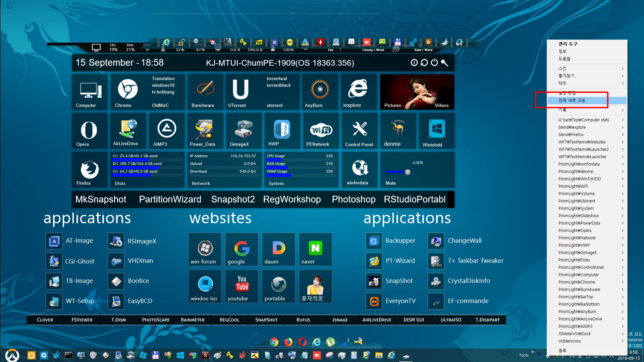Open the 홍차의꿈 website thumbnail
This screenshot has width=644, height=362.
coord(315,286)
